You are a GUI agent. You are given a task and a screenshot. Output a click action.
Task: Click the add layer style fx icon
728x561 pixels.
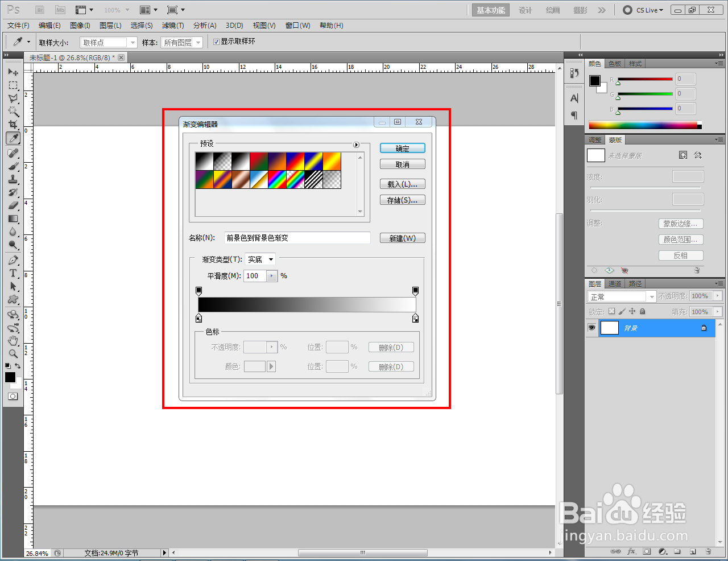631,551
